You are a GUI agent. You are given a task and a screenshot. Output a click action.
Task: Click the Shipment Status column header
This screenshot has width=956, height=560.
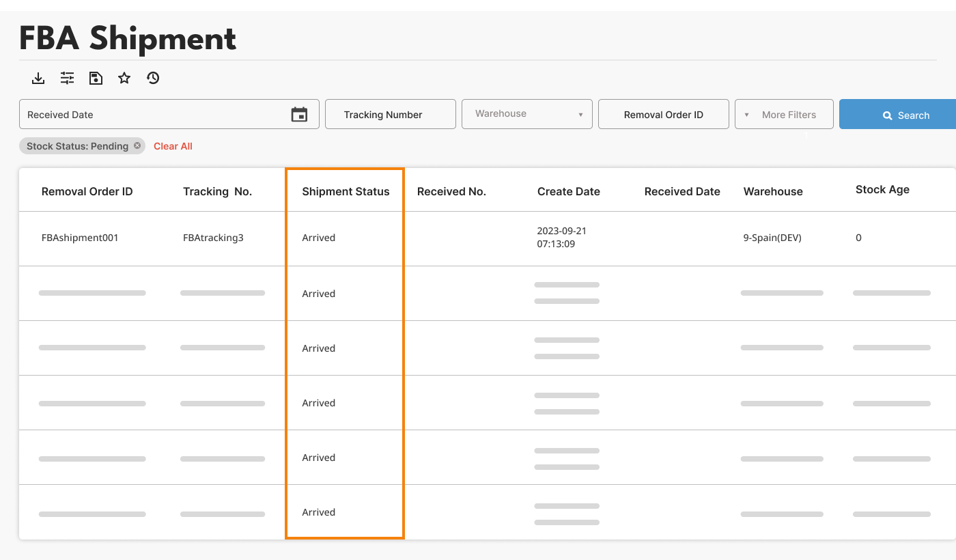coord(346,191)
